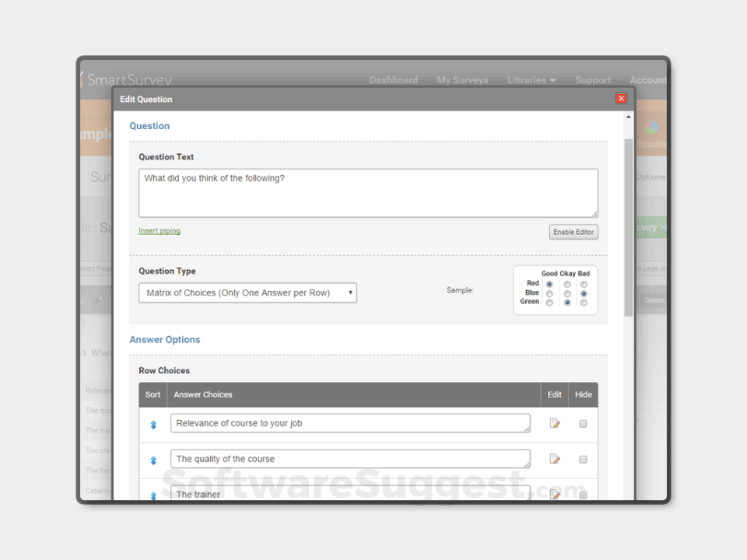Edit "The quality of the course" answer choice
The height and width of the screenshot is (560, 747).
coord(554,459)
